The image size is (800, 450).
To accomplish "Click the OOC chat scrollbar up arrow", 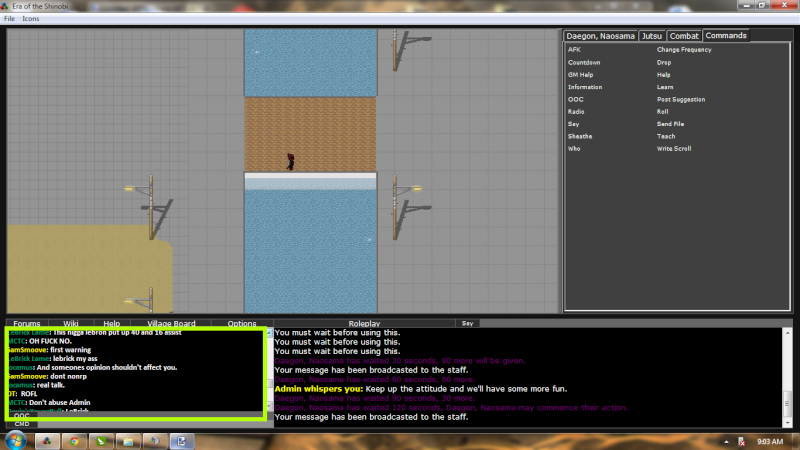I will pyautogui.click(x=270, y=333).
